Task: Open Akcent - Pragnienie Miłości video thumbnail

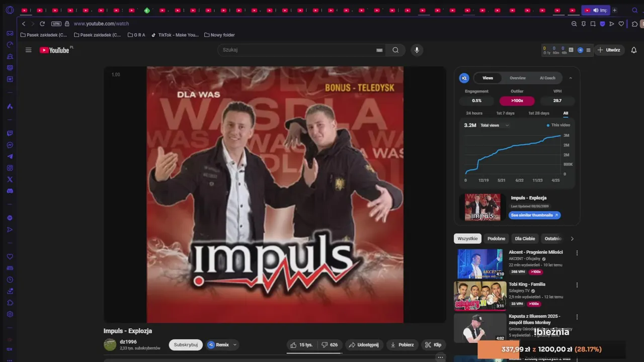Action: pyautogui.click(x=480, y=264)
